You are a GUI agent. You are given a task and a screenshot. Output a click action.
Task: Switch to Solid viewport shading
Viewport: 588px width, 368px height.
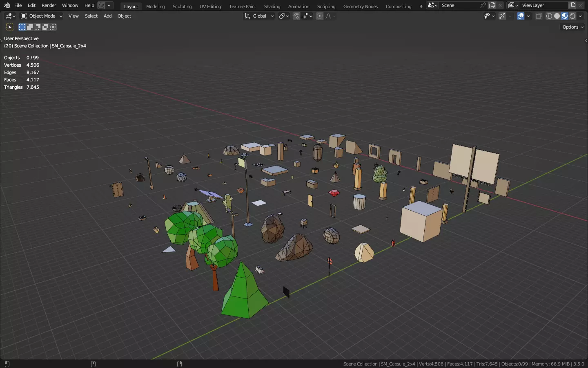click(x=557, y=16)
